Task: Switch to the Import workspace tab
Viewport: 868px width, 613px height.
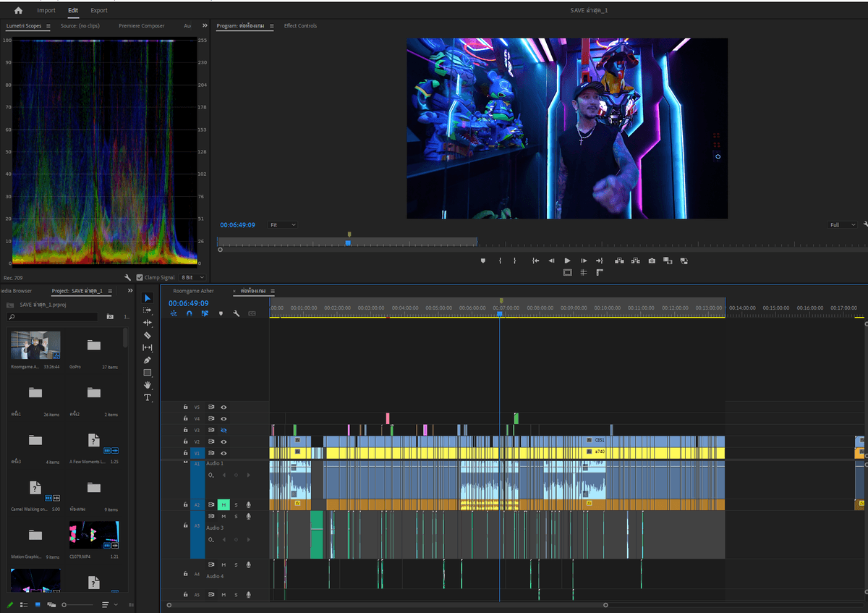Action: [x=46, y=11]
